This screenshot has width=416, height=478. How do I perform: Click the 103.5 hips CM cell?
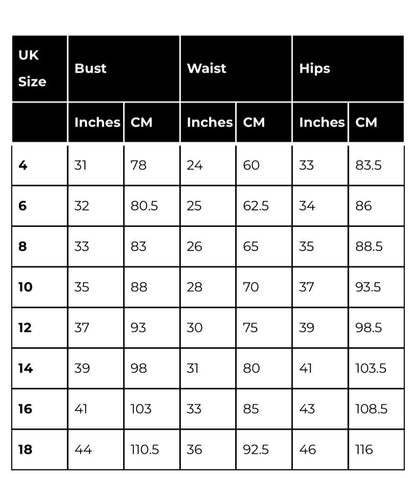point(377,368)
